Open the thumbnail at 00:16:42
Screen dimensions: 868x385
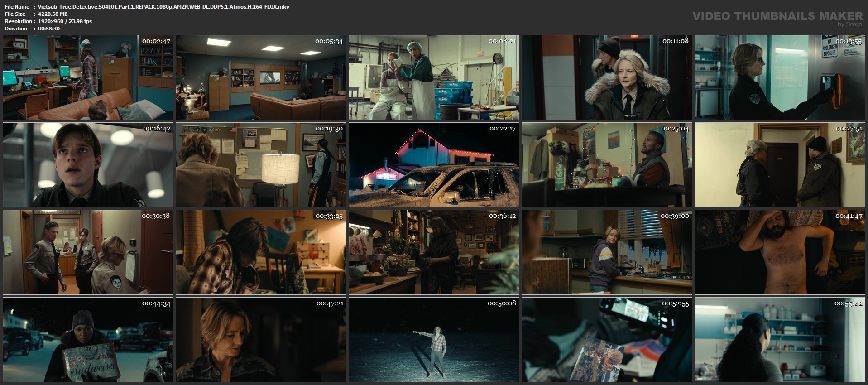pos(88,165)
